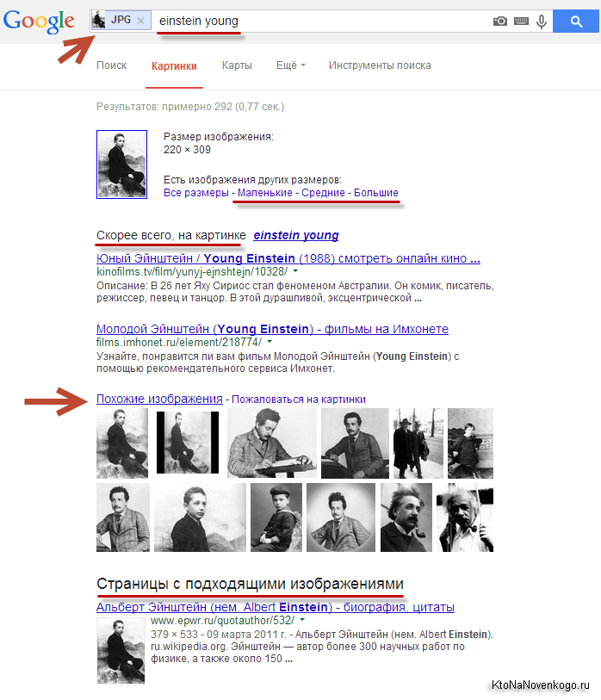
Task: Open the Похожие изображения link
Action: (x=159, y=399)
